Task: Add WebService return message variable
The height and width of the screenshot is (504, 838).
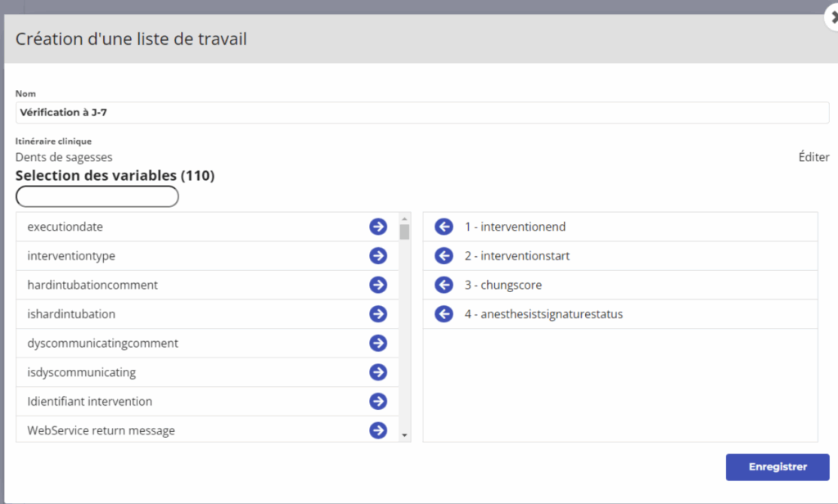Action: [x=378, y=430]
